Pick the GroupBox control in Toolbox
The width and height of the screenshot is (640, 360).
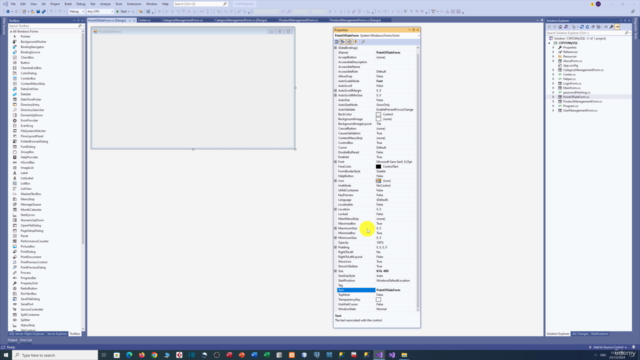click(27, 152)
